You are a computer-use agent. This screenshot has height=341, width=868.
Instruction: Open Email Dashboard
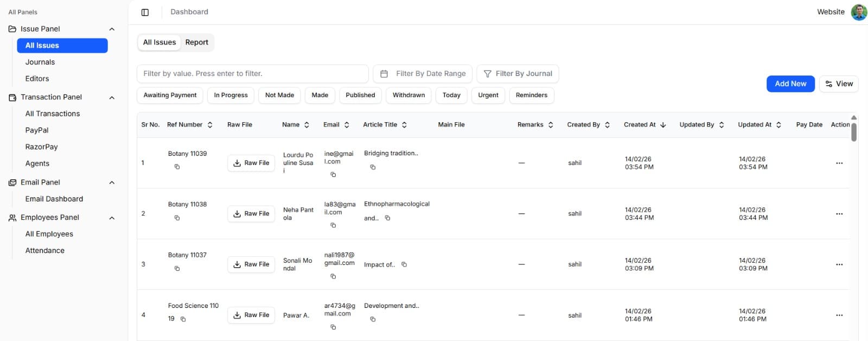(x=54, y=199)
